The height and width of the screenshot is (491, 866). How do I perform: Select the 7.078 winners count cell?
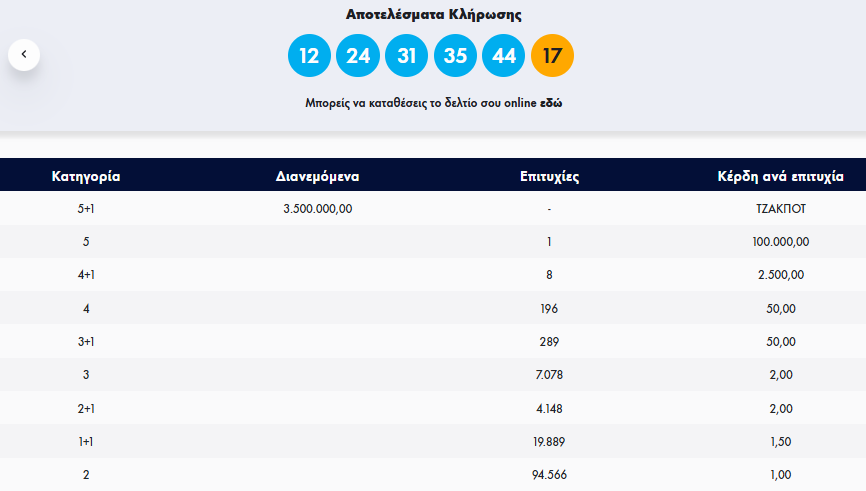click(x=550, y=375)
